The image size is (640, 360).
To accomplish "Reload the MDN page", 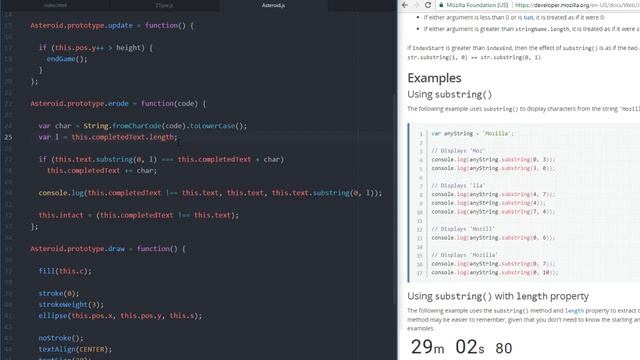I will tap(428, 5).
